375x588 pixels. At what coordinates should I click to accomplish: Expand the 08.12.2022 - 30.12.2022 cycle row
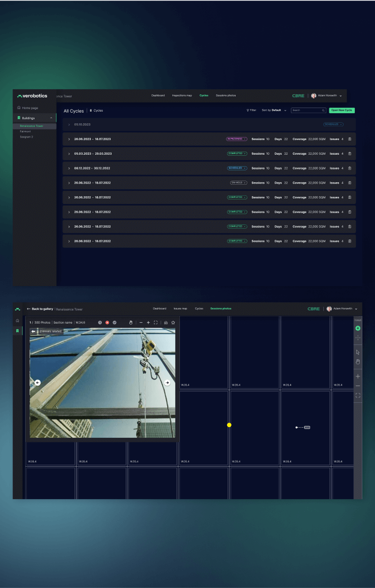69,168
